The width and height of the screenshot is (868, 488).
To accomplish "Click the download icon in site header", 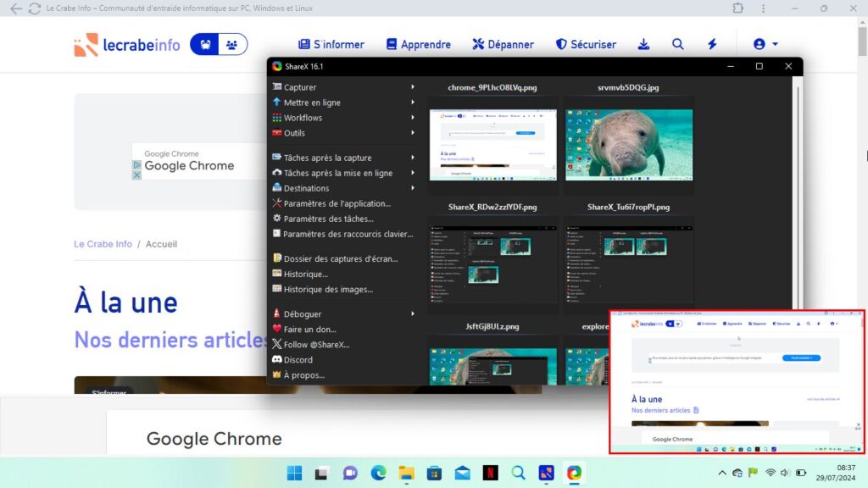I will (643, 44).
